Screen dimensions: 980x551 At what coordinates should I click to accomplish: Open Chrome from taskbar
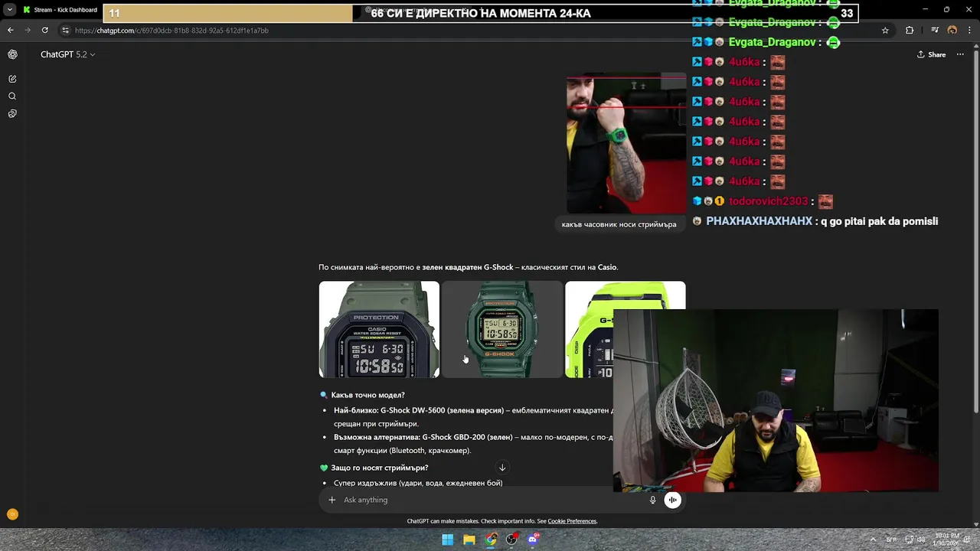click(491, 540)
